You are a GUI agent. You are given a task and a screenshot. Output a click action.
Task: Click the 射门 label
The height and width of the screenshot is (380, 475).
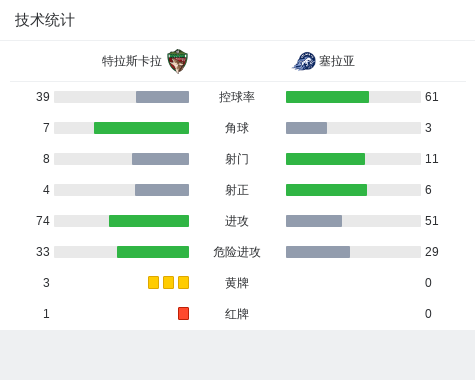click(x=237, y=159)
